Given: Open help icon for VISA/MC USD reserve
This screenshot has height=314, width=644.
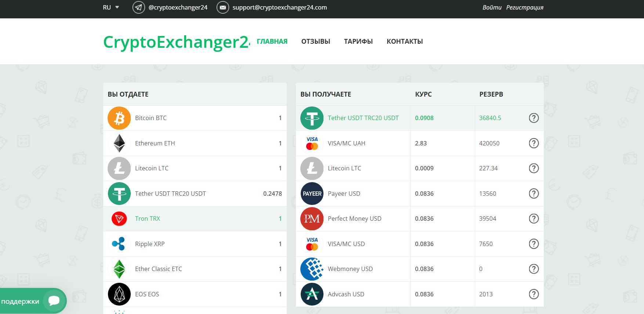Looking at the screenshot, I should [x=534, y=244].
